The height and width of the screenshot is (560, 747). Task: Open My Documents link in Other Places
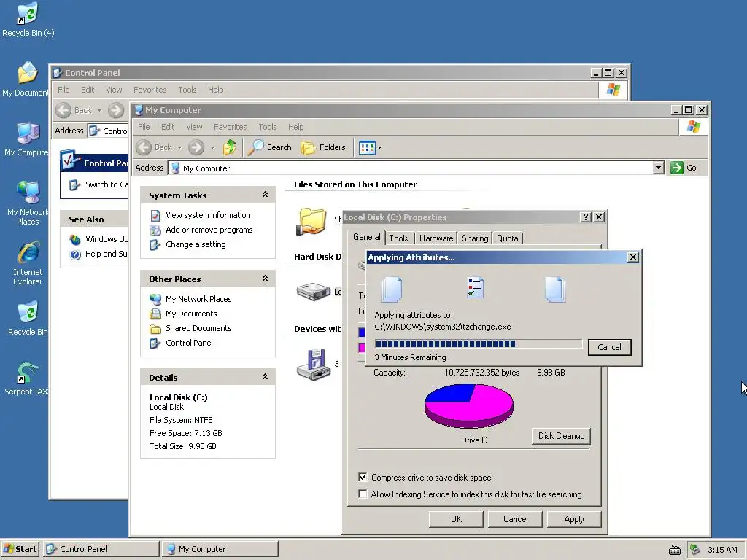(191, 314)
